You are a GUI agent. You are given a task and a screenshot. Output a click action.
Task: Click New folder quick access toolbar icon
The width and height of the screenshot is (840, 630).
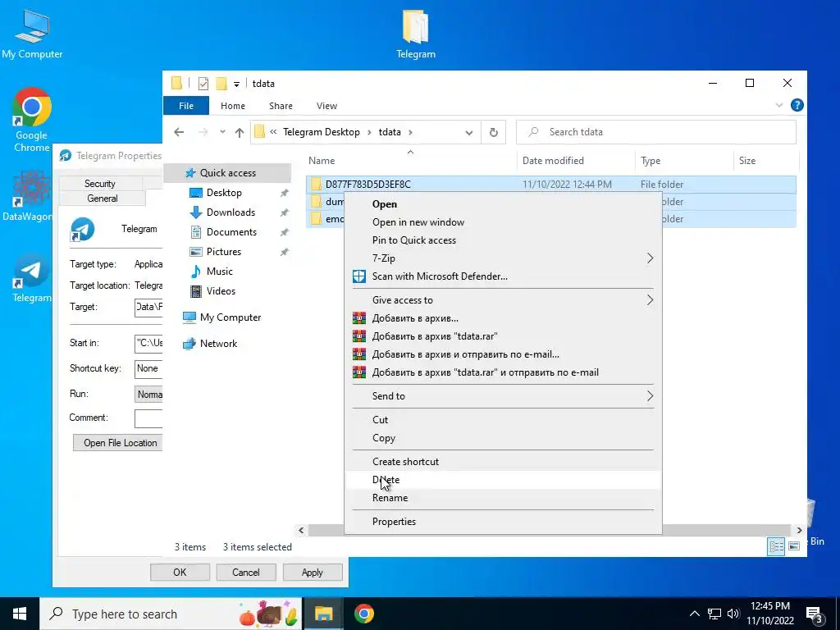tap(221, 84)
